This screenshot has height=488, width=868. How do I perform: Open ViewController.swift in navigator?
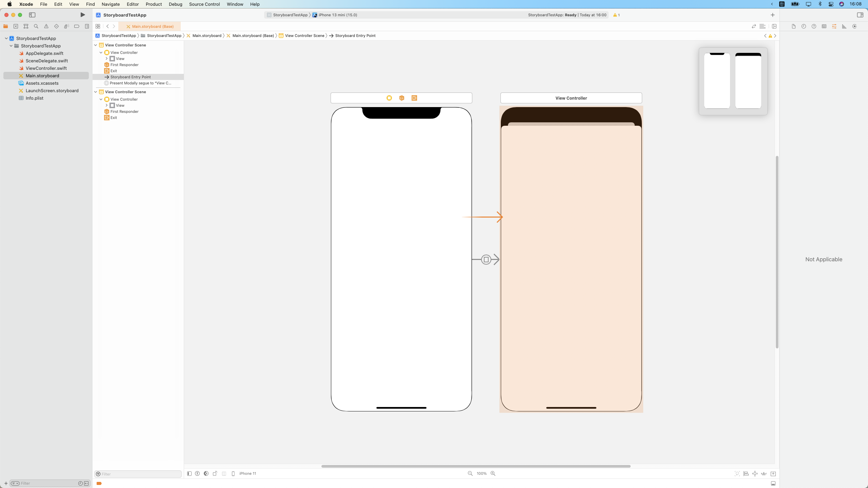pyautogui.click(x=46, y=68)
